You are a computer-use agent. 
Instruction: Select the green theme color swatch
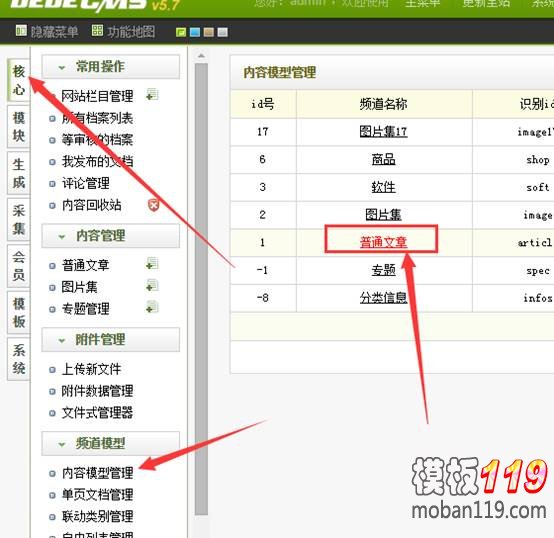click(x=181, y=32)
